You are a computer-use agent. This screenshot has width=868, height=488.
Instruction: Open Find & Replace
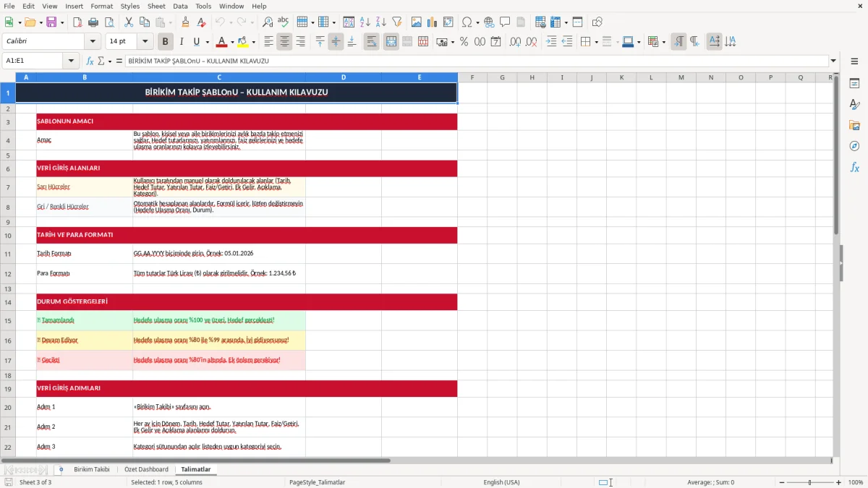click(x=268, y=22)
